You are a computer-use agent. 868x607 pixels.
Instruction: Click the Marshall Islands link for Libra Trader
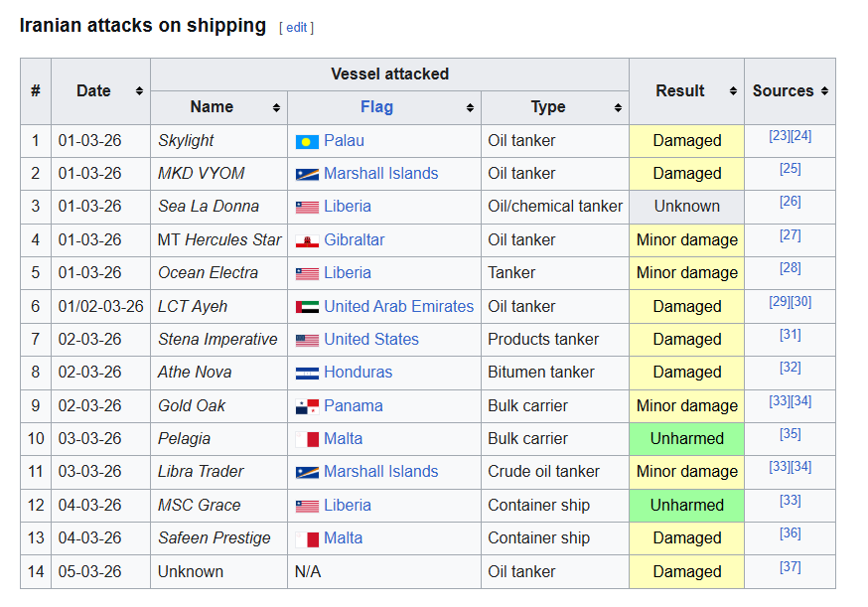(x=380, y=471)
